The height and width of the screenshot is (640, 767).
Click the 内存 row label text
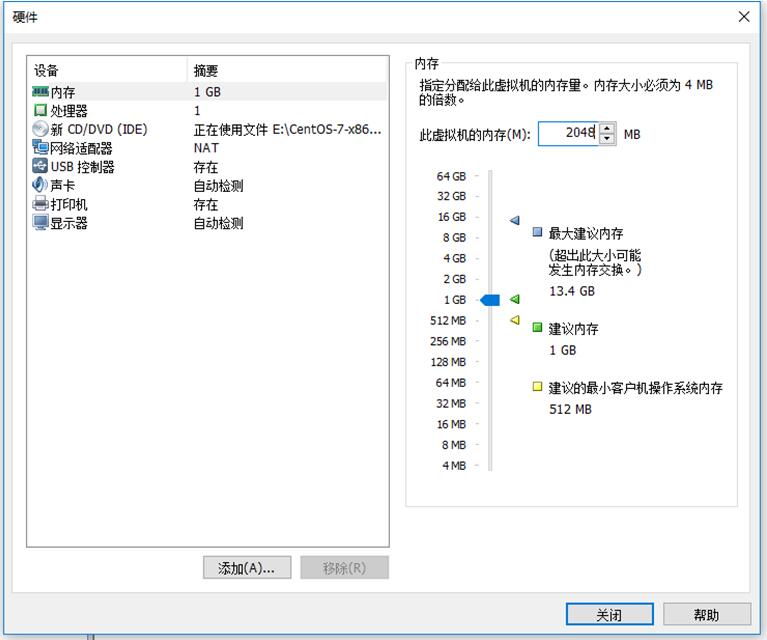(x=63, y=92)
